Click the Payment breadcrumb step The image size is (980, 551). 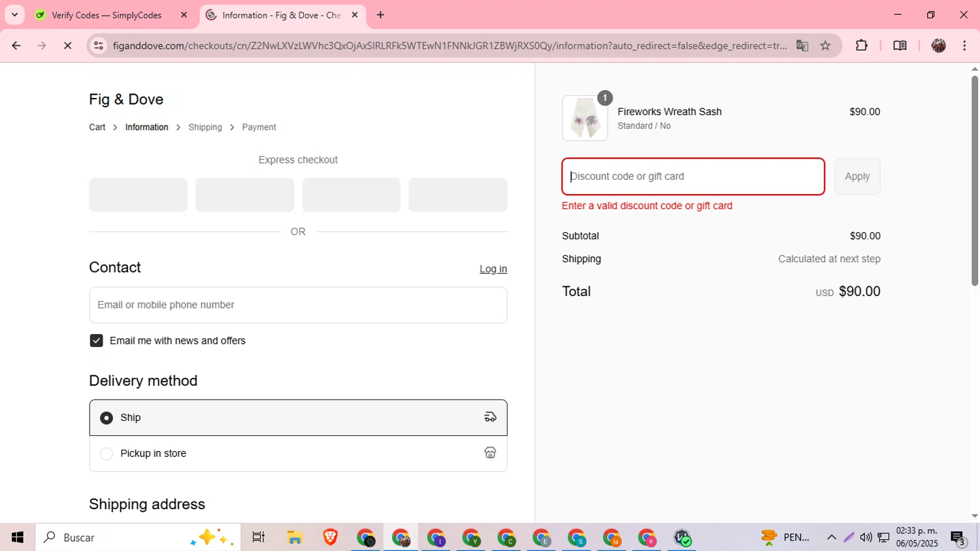pos(259,127)
